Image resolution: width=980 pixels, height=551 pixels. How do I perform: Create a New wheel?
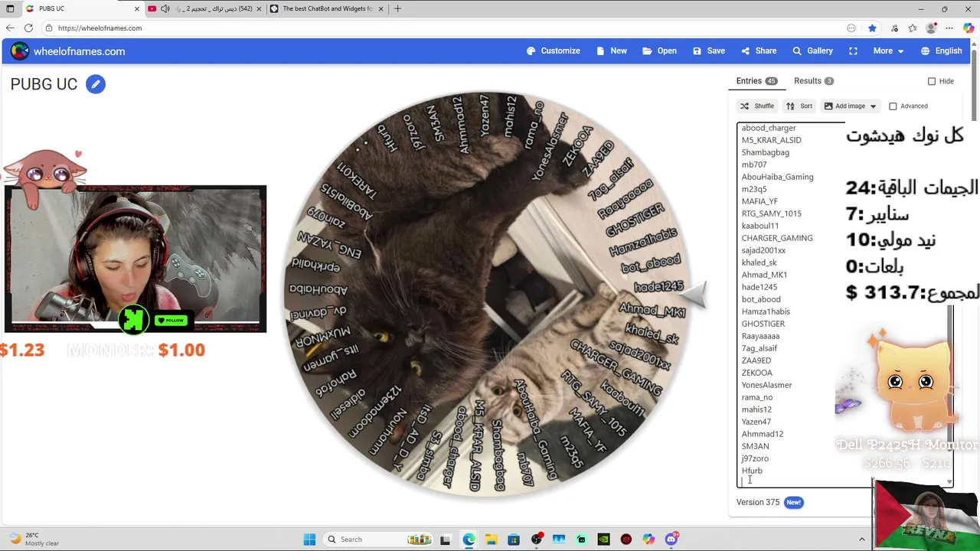(x=611, y=51)
